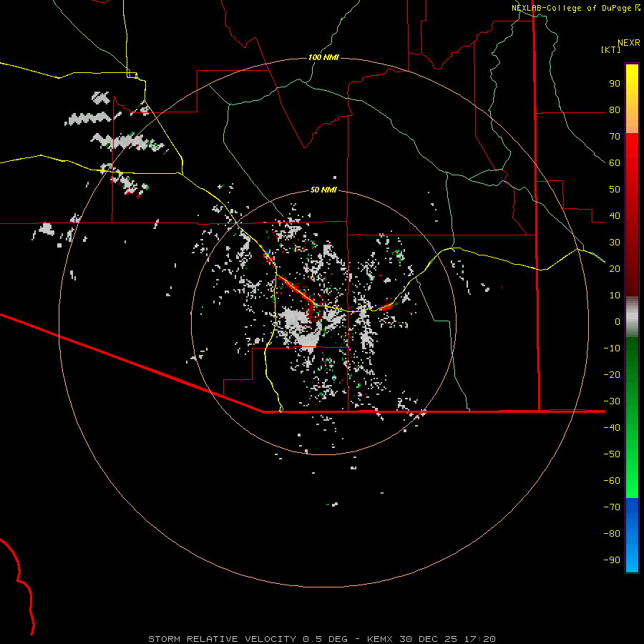Select the -30 value on velocity scale

pos(612,401)
